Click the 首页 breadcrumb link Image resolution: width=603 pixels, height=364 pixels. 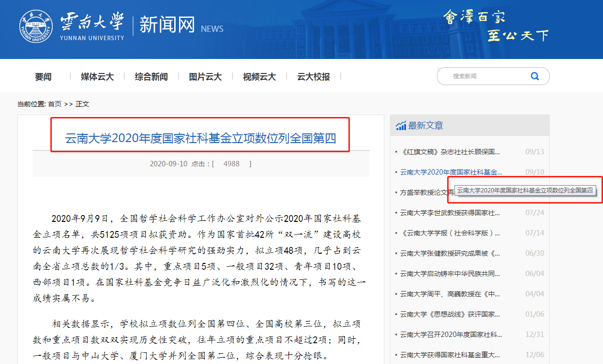tap(55, 104)
